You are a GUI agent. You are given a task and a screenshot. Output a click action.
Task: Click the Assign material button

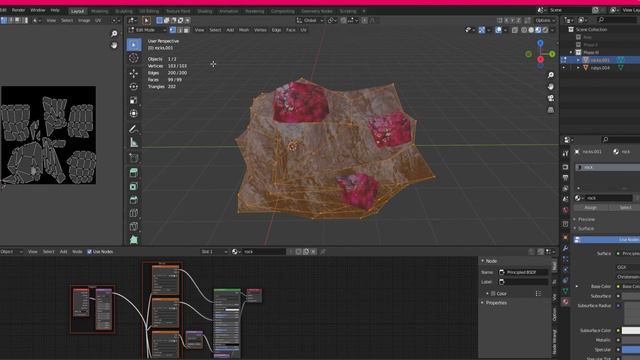(590, 207)
